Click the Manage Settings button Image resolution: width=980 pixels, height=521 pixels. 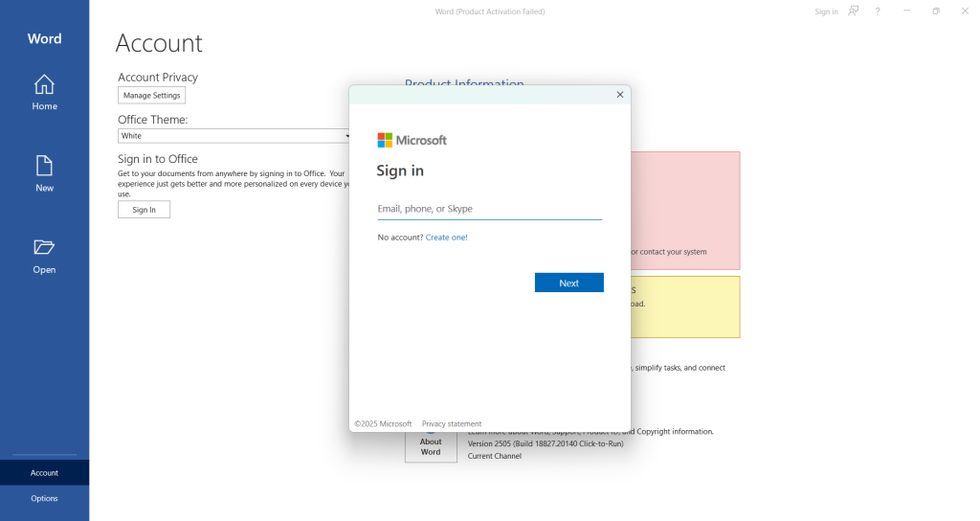[x=151, y=96]
